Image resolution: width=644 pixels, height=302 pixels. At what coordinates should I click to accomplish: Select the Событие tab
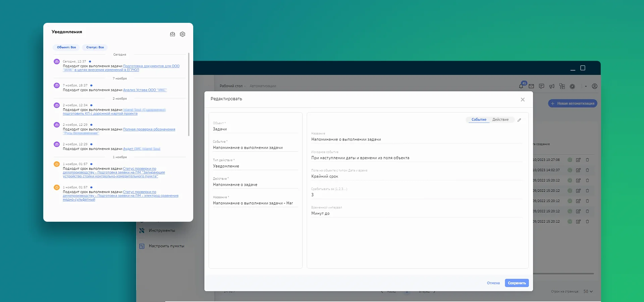[479, 120]
